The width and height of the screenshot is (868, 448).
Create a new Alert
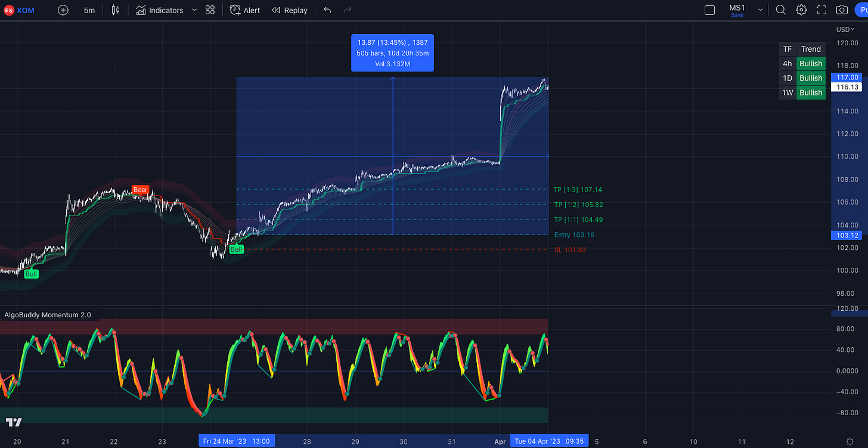[x=245, y=10]
